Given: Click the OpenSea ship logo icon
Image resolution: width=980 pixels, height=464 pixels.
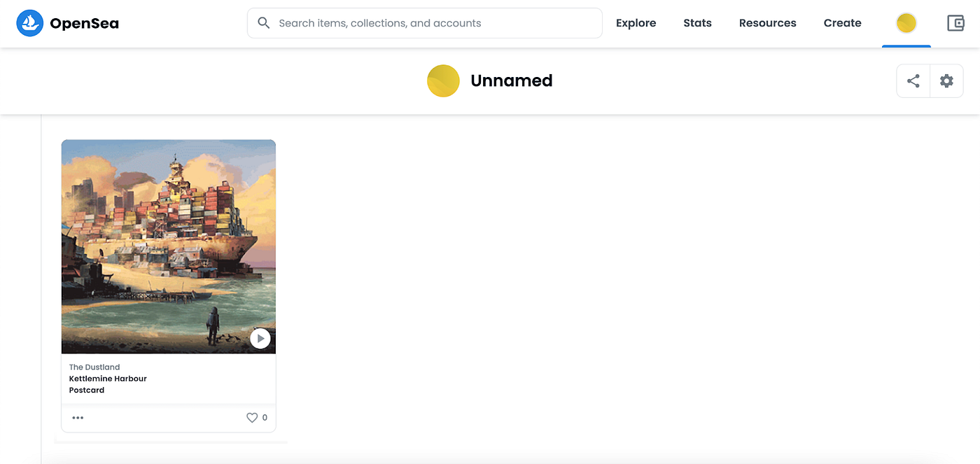Looking at the screenshot, I should click(x=30, y=23).
